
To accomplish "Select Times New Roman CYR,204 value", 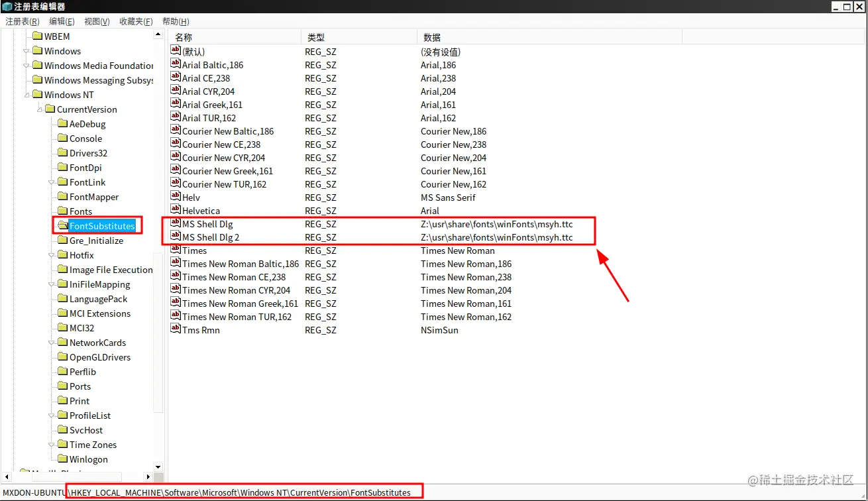I will coord(237,290).
